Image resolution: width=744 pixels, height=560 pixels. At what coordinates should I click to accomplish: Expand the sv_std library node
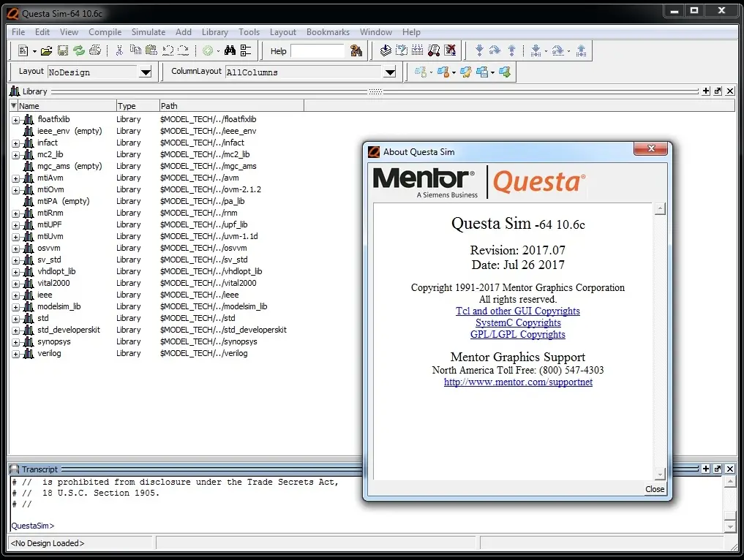coord(15,260)
